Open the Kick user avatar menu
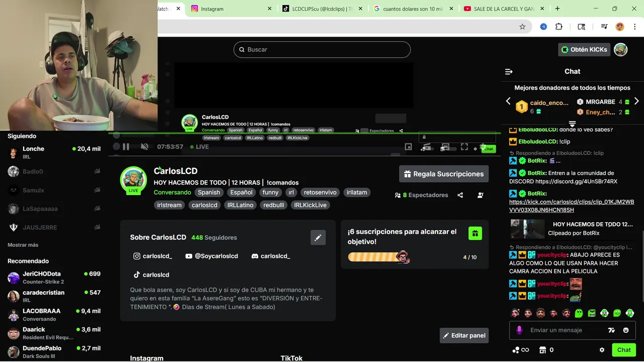Image resolution: width=644 pixels, height=362 pixels. click(x=621, y=49)
